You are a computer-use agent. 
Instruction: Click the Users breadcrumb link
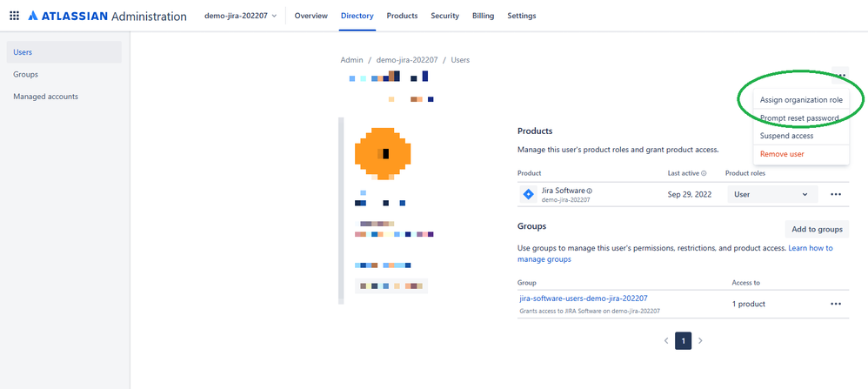460,60
